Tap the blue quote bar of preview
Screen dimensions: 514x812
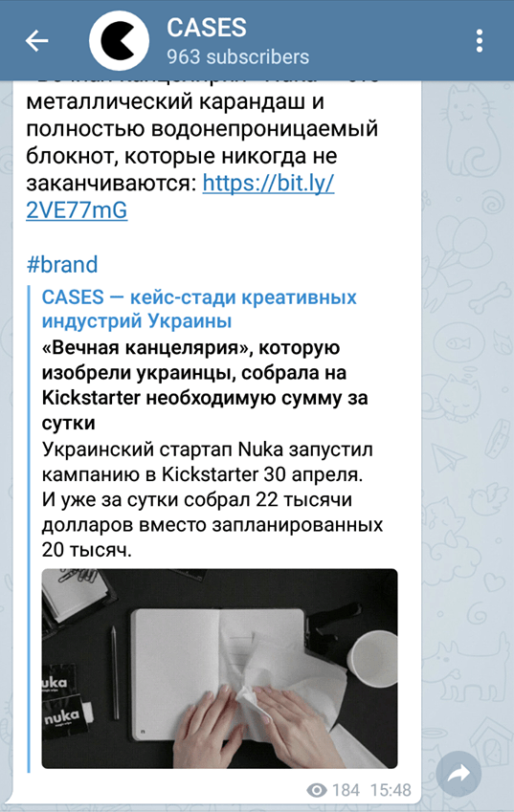(x=29, y=528)
